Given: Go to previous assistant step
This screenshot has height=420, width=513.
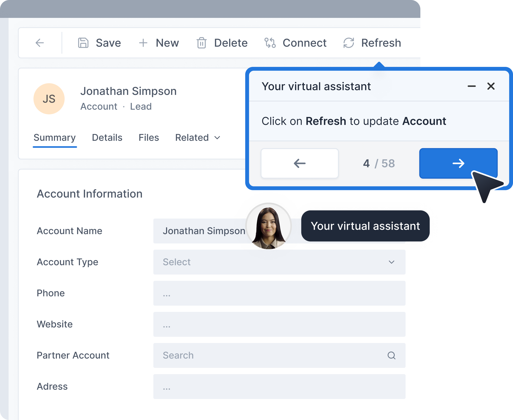Looking at the screenshot, I should 299,163.
